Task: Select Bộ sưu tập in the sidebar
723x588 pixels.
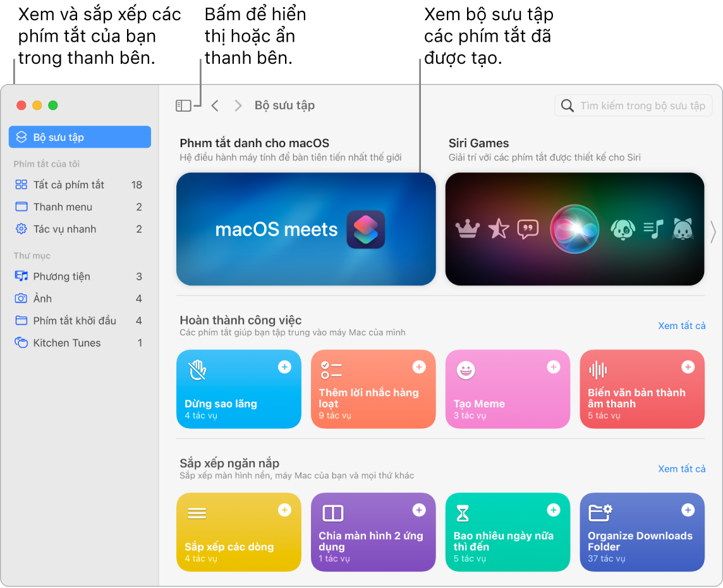Action: coord(80,137)
